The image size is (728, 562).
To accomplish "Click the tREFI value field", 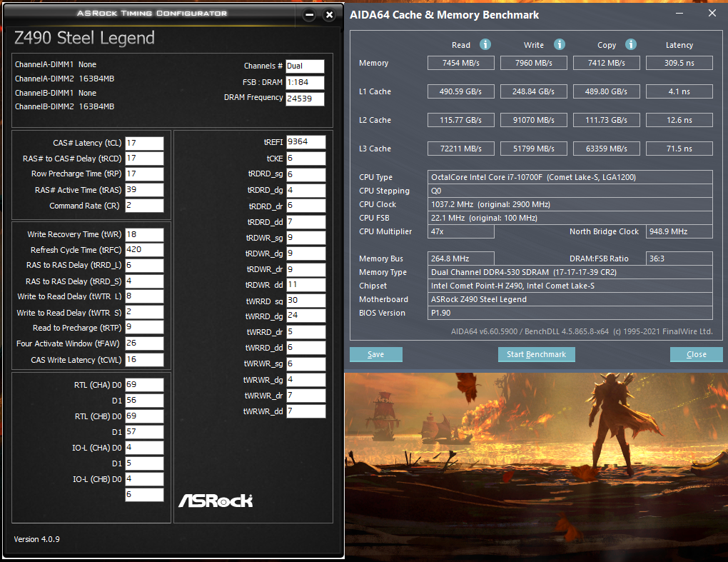I will (306, 141).
